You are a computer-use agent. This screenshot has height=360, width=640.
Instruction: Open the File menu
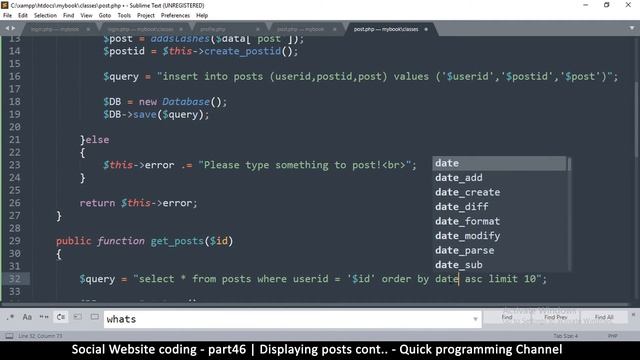tap(7, 16)
